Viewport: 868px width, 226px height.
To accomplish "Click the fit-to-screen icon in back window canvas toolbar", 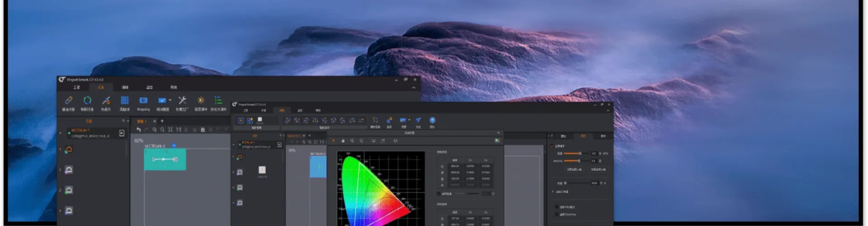I will 170,130.
